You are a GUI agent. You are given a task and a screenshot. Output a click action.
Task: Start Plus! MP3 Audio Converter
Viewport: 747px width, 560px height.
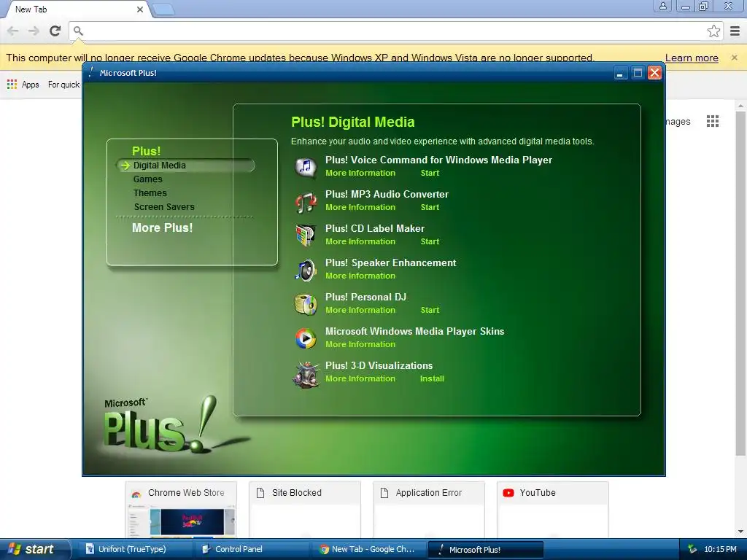tap(430, 207)
